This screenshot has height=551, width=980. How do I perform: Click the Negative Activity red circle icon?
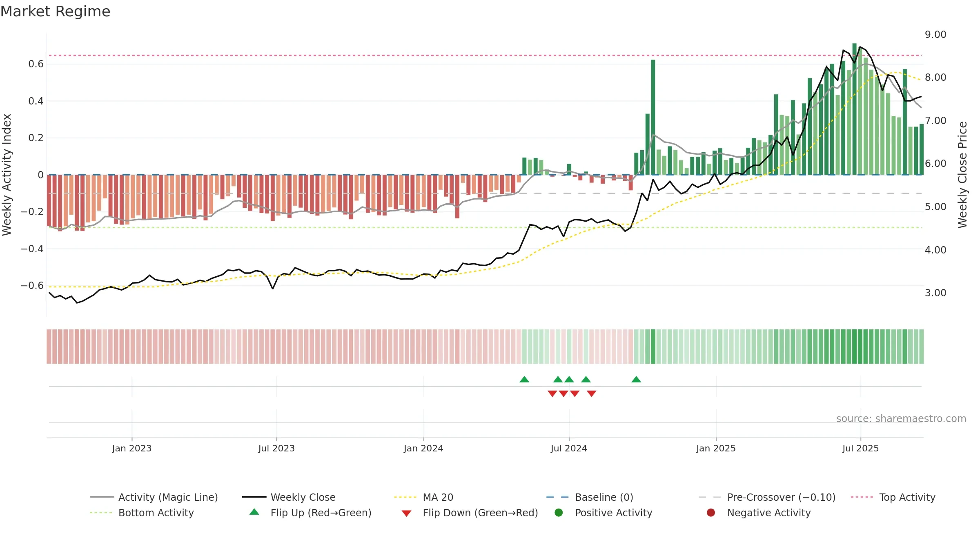click(711, 513)
